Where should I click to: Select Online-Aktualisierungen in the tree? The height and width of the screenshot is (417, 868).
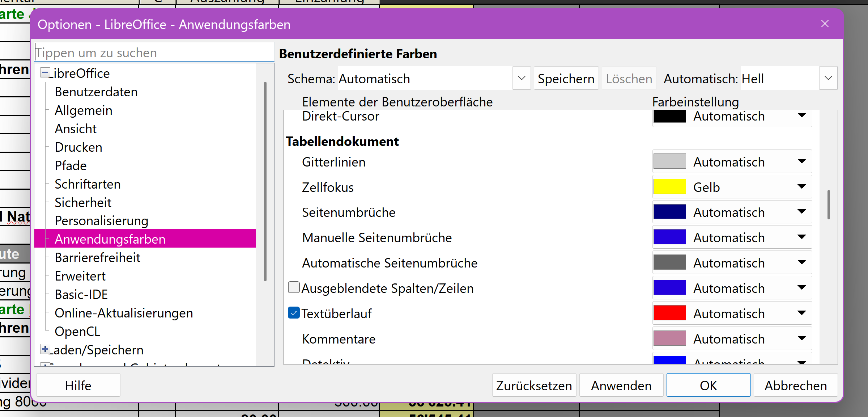click(x=124, y=313)
